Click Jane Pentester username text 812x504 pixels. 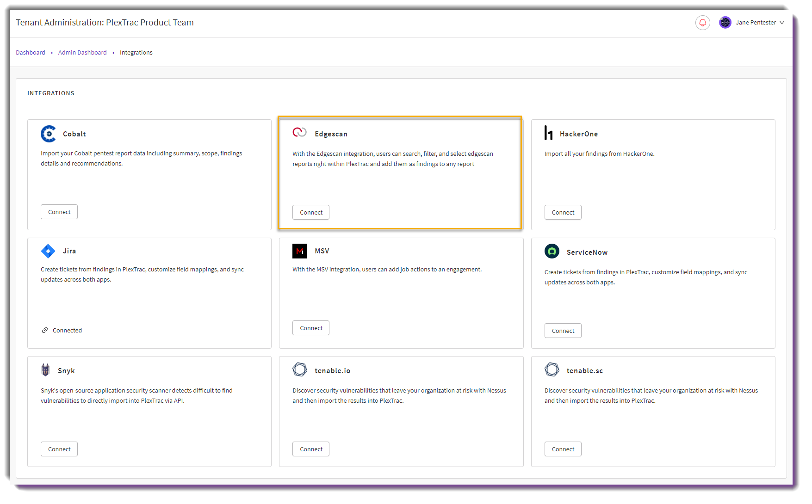coord(756,23)
